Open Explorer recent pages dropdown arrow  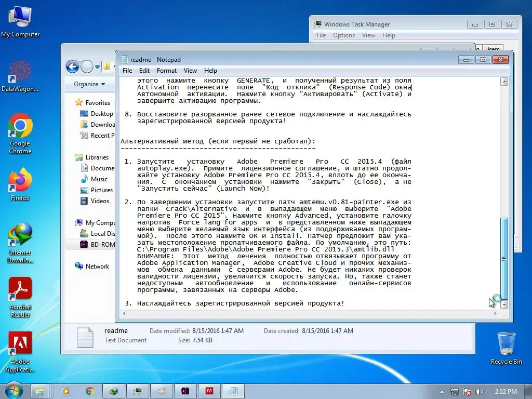(97, 67)
